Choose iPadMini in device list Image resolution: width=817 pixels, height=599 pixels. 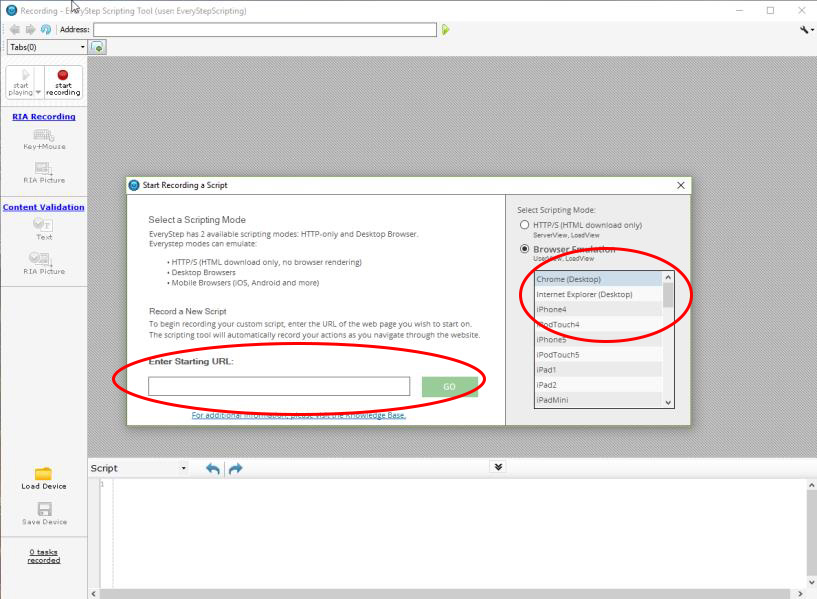[x=598, y=400]
